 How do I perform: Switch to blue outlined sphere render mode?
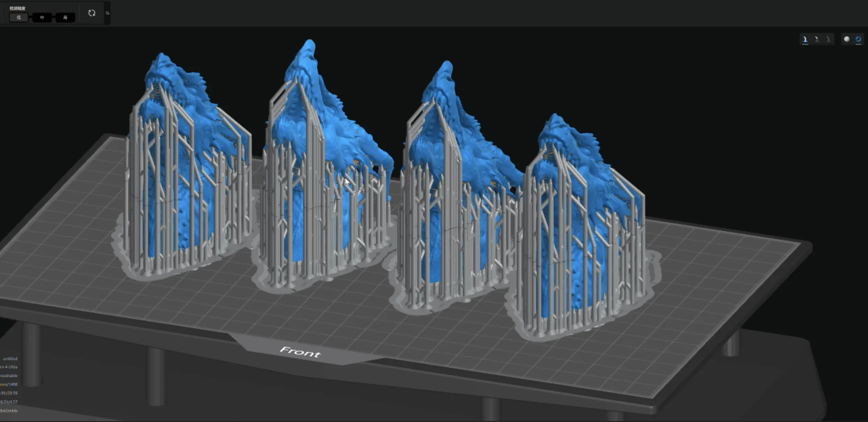(858, 39)
